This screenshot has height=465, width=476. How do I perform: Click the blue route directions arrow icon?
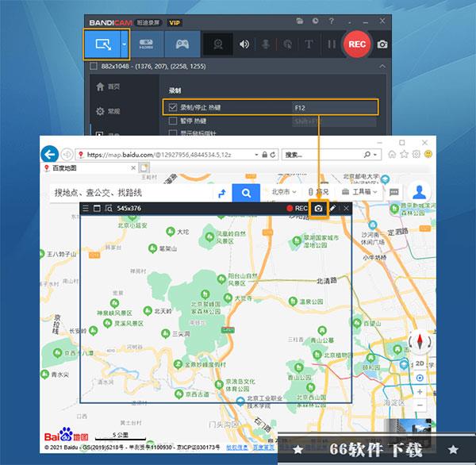pyautogui.click(x=222, y=193)
